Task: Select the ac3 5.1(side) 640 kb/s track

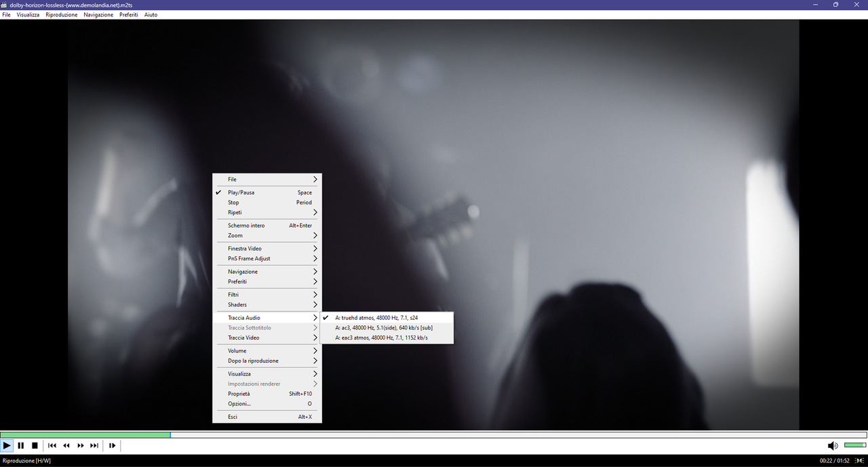Action: (387, 327)
